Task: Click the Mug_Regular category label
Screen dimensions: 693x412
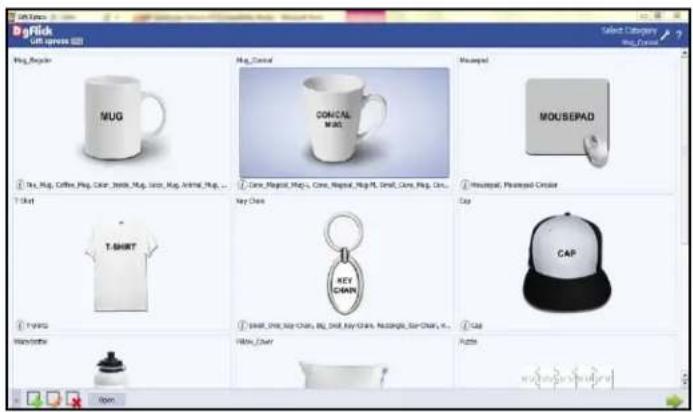Action: click(x=33, y=60)
